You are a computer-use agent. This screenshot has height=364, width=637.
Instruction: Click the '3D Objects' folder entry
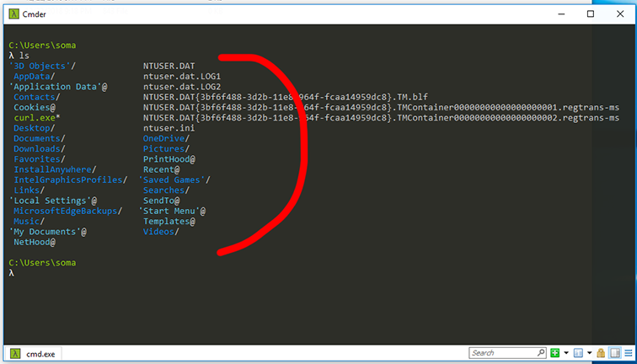[42, 66]
